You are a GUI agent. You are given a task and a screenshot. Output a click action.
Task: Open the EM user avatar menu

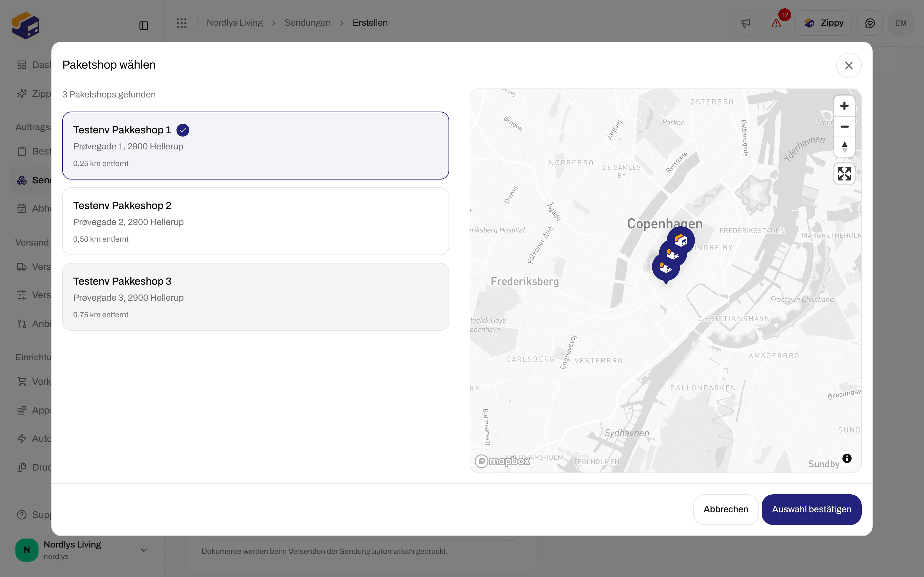point(900,23)
